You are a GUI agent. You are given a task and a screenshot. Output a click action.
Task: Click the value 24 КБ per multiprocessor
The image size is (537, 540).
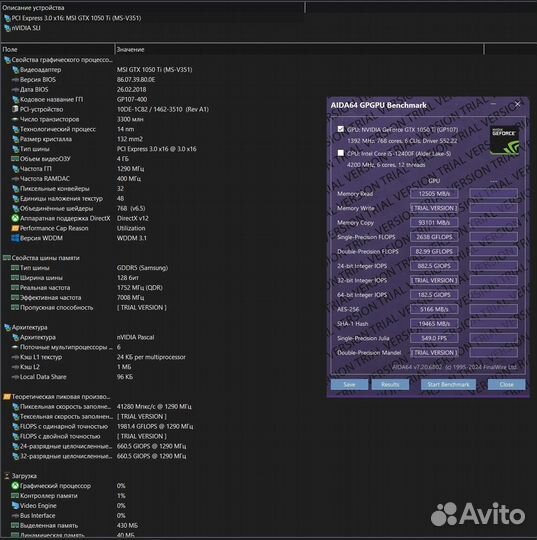coord(151,357)
